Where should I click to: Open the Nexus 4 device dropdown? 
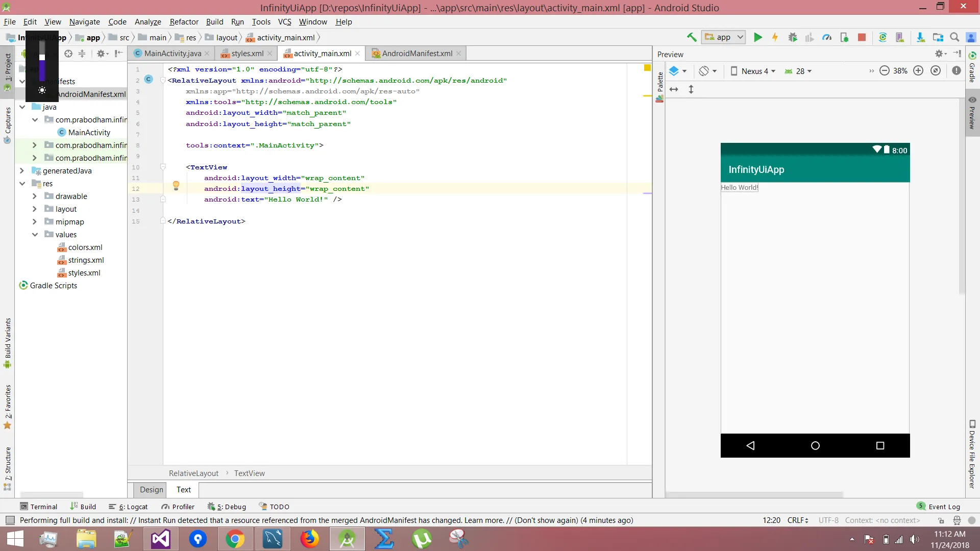click(753, 71)
